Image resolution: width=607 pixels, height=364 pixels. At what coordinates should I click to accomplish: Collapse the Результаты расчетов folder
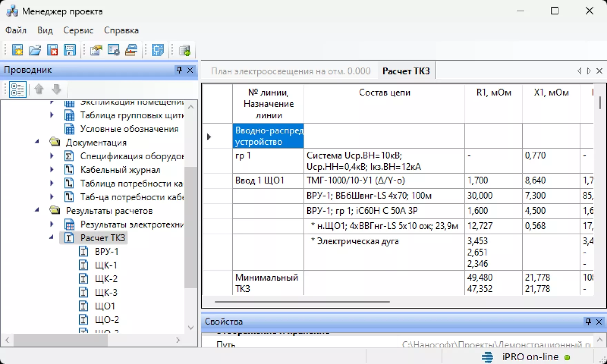tap(37, 211)
